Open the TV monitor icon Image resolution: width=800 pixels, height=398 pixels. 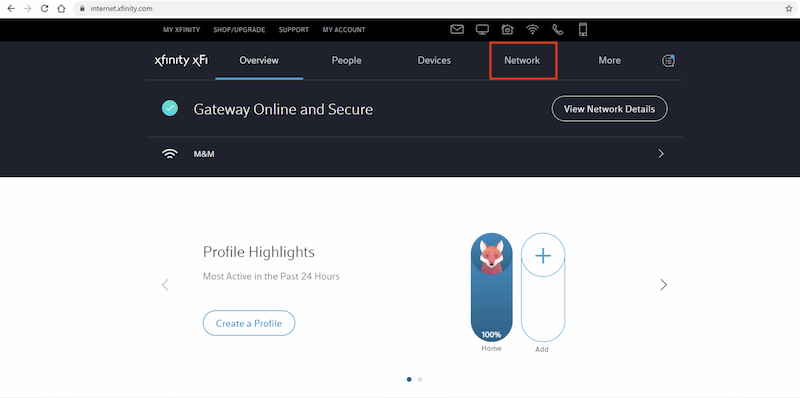click(482, 30)
